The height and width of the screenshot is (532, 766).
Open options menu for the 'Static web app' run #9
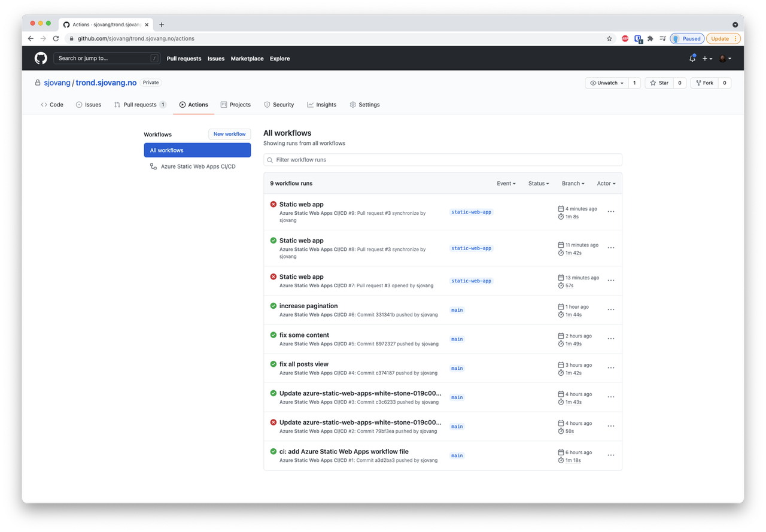point(610,211)
